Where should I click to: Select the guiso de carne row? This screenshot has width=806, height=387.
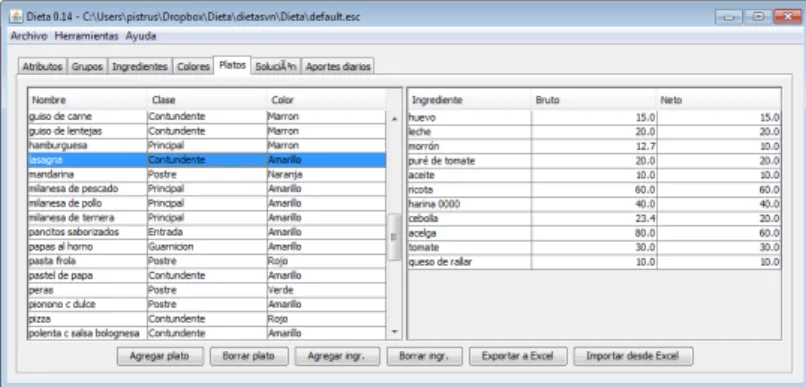(x=207, y=117)
